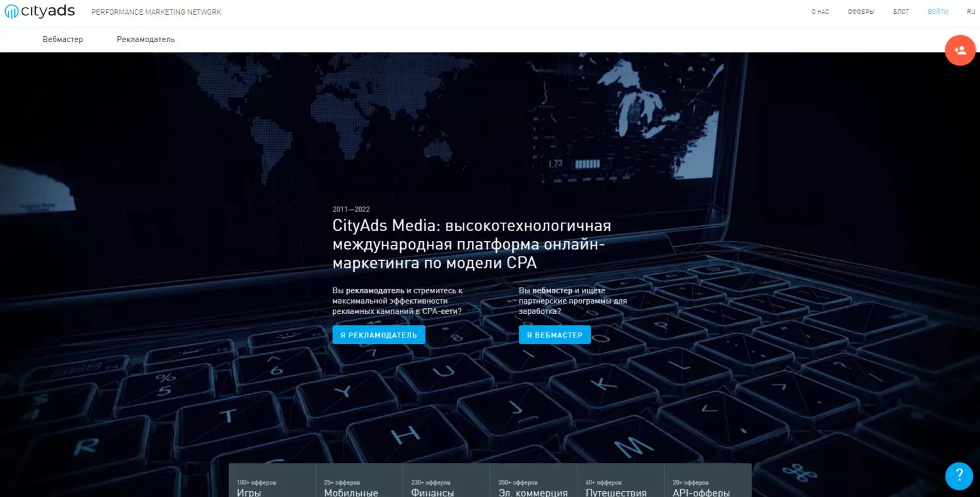The height and width of the screenshot is (497, 980).
Task: Click the Я РЕКЛАМОДАТЕЛЬ button
Action: coord(378,335)
